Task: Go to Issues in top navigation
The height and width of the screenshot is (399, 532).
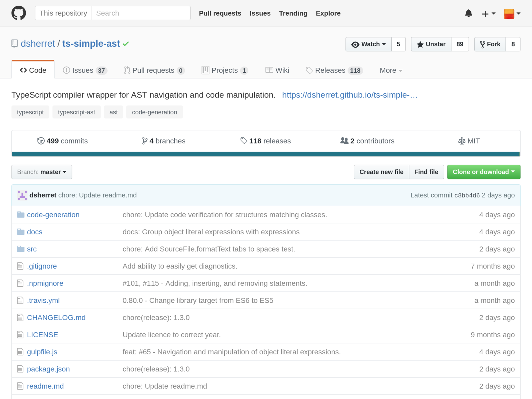Action: (260, 13)
